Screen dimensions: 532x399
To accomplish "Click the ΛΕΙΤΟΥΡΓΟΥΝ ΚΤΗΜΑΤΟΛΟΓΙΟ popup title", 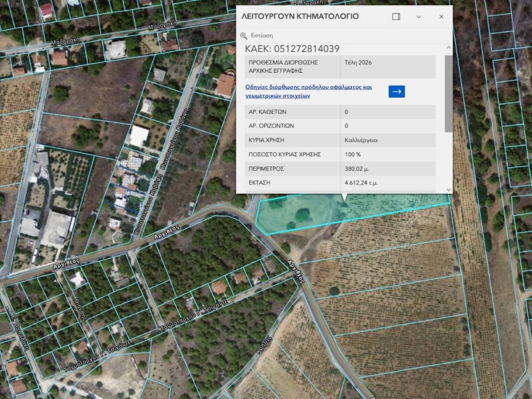I will click(300, 17).
